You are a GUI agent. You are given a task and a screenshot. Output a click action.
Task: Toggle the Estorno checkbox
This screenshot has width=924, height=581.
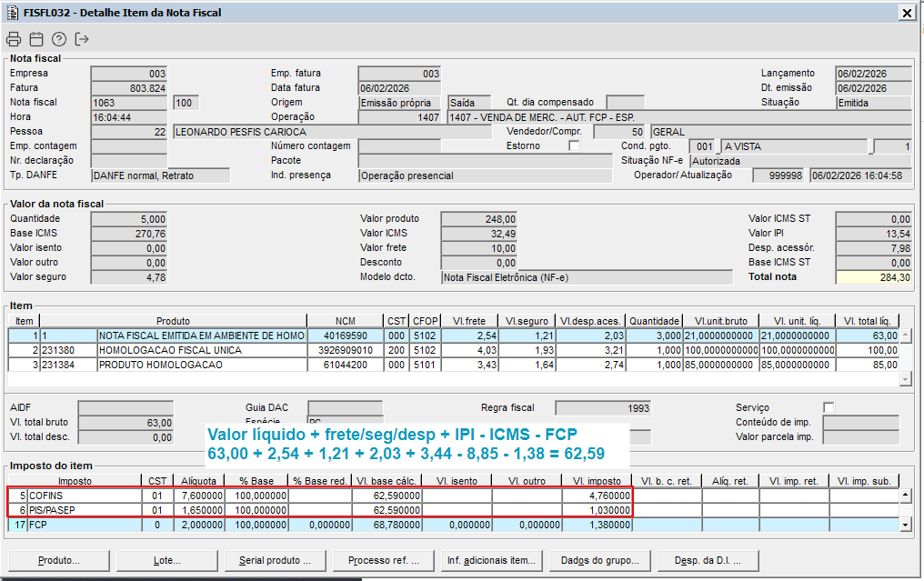pyautogui.click(x=574, y=146)
